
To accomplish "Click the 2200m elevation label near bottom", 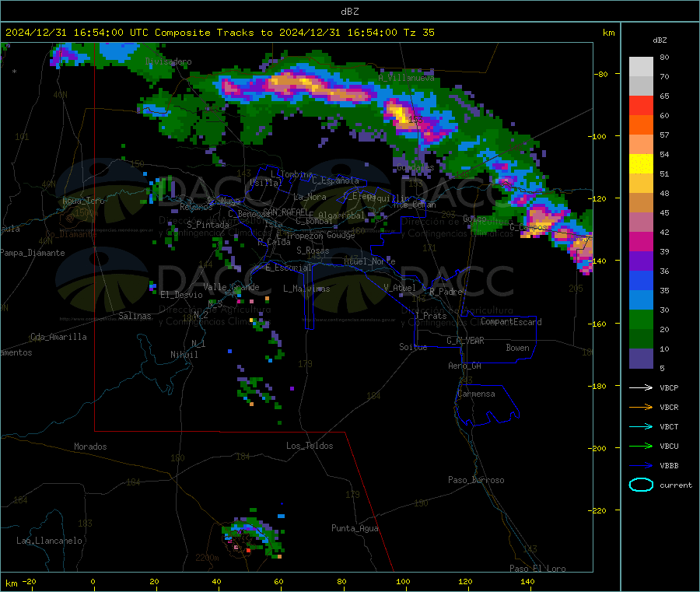I will coord(207,558).
